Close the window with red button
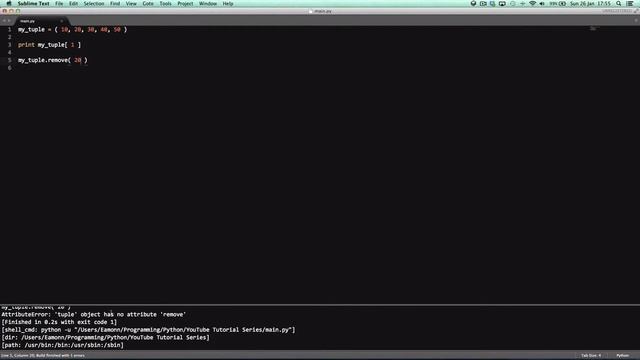Viewport: 640px width, 360px height. coord(4,11)
